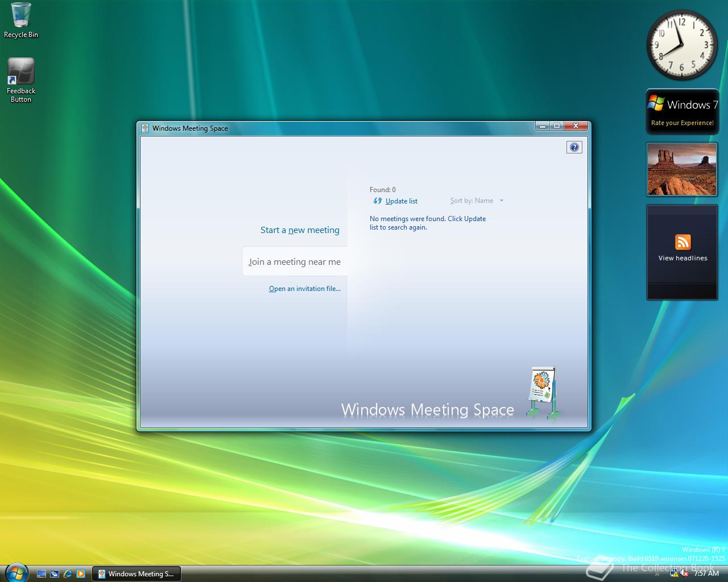Open the Sort by: Name dropdown
This screenshot has width=728, height=582.
pos(477,201)
